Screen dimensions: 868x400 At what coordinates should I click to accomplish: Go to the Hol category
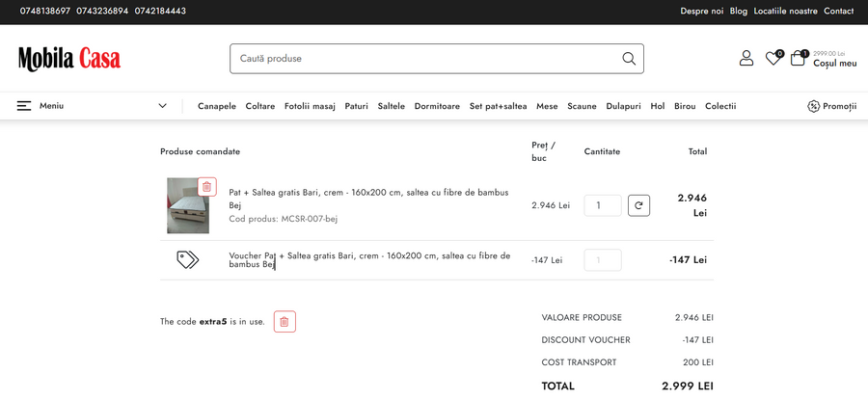coord(658,106)
